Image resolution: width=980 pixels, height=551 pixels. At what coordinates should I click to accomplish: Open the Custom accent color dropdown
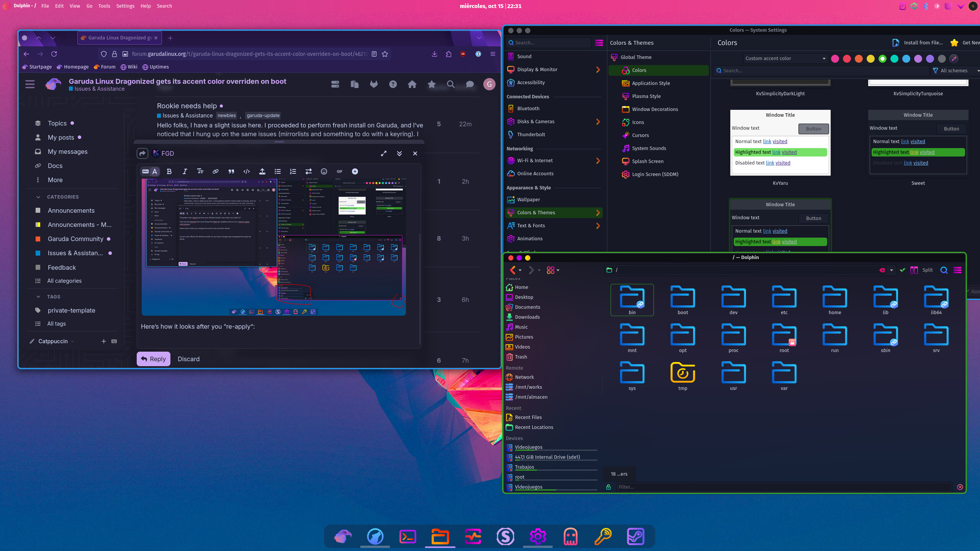click(785, 59)
